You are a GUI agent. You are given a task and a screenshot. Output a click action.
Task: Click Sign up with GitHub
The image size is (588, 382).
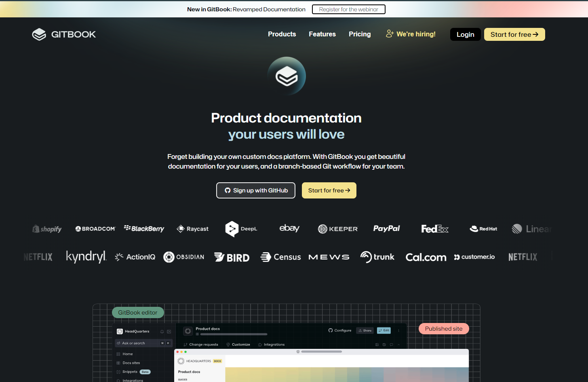[x=256, y=190]
